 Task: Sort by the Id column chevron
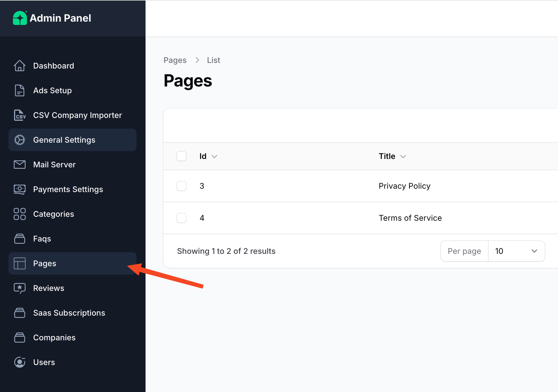[x=214, y=156]
